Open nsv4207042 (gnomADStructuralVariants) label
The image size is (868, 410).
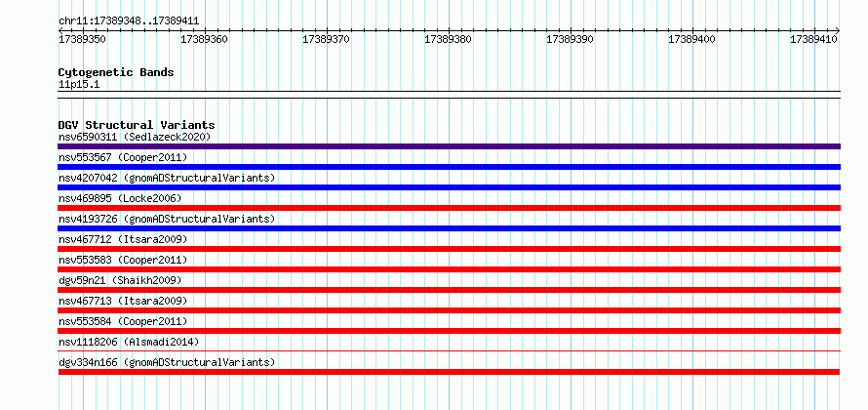coord(167,178)
